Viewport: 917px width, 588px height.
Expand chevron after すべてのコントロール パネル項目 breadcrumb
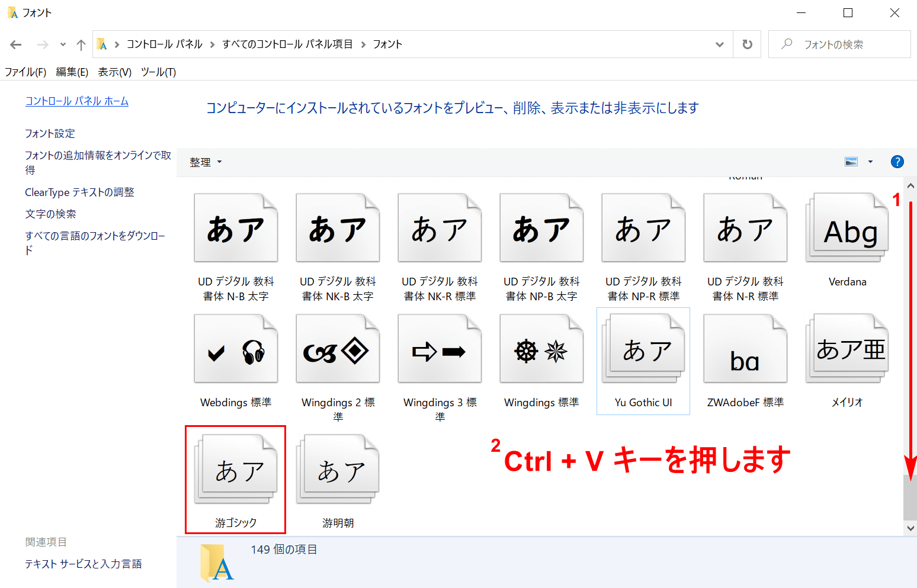point(363,44)
